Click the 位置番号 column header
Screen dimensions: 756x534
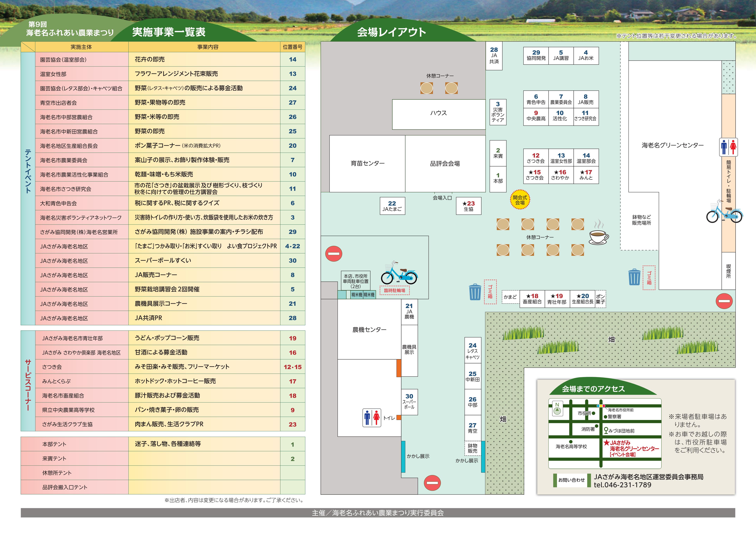click(x=292, y=47)
